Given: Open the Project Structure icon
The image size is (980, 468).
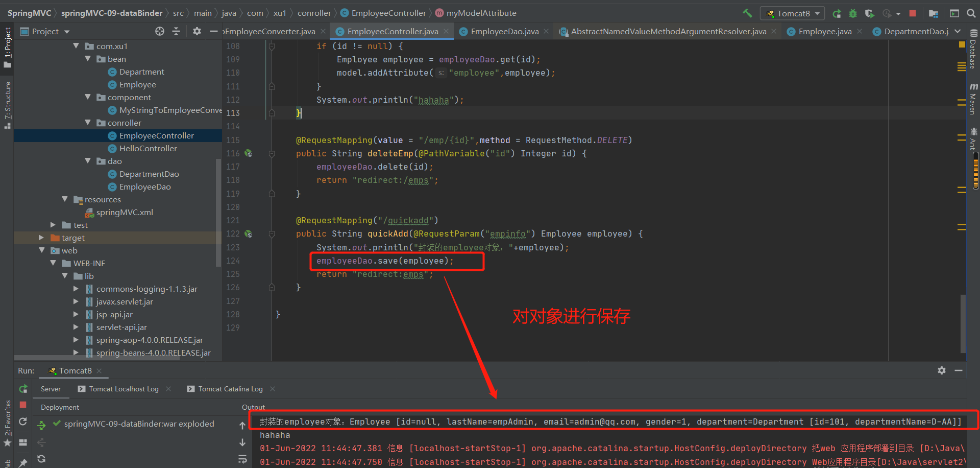Looking at the screenshot, I should 934,13.
